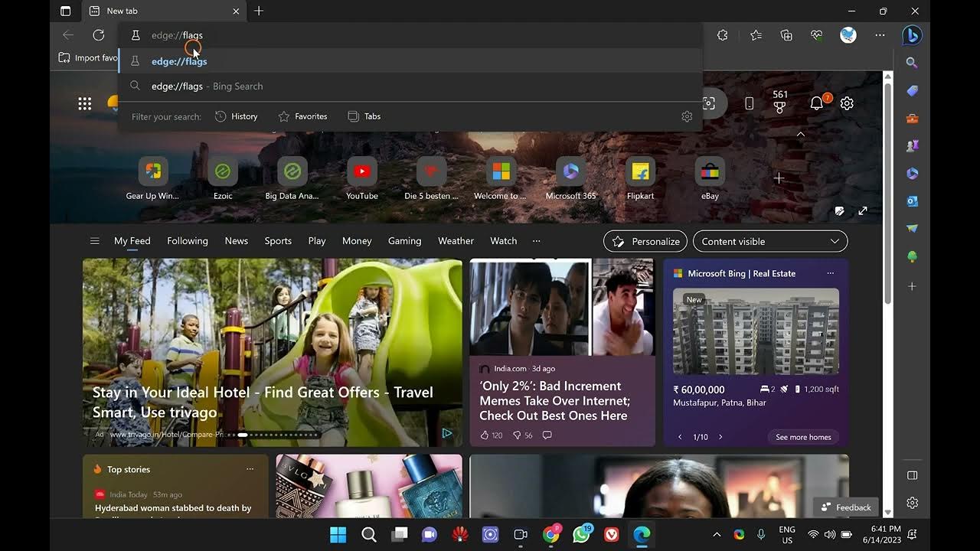Collapse quick links with chevron
This screenshot has width=980, height=551.
800,134
